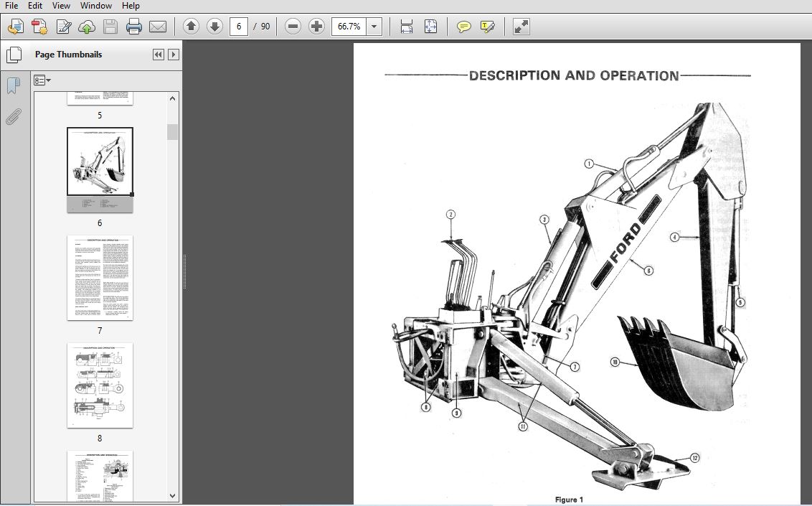Click the panel expand right-arrow button

point(174,55)
